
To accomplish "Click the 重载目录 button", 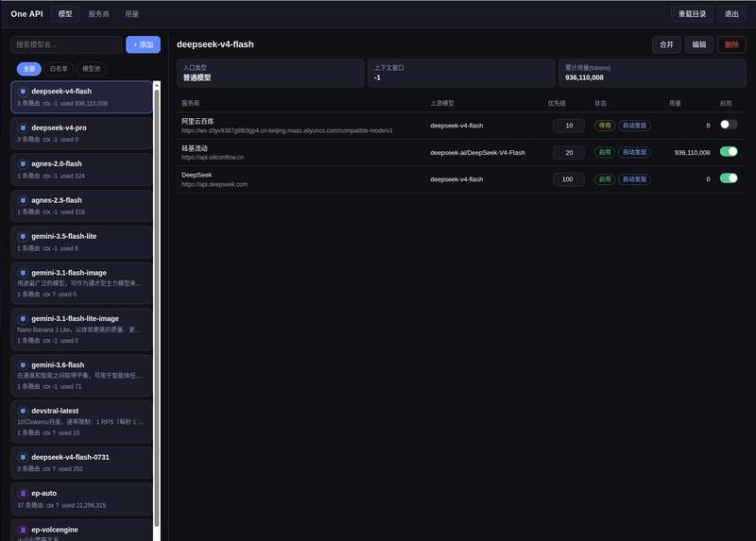I will pyautogui.click(x=692, y=14).
